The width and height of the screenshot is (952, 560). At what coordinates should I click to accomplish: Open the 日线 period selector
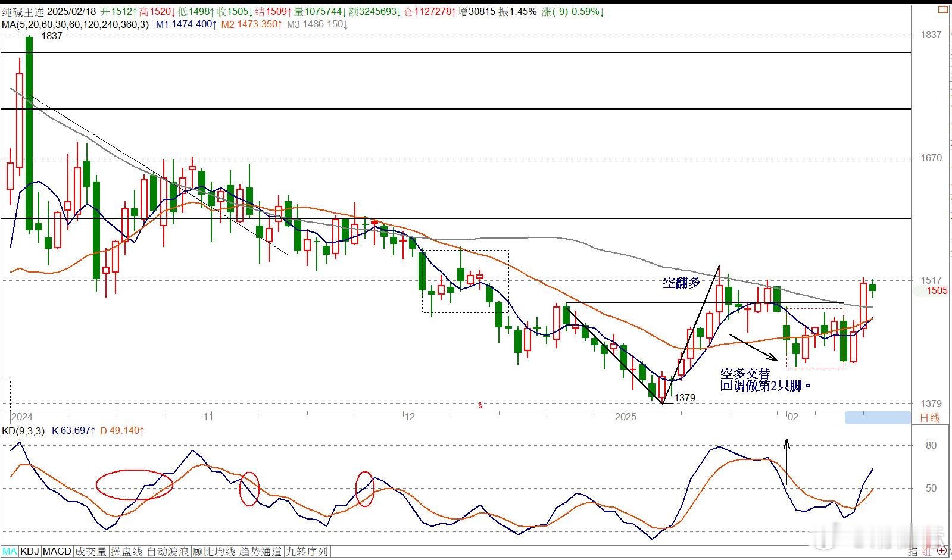pos(930,417)
